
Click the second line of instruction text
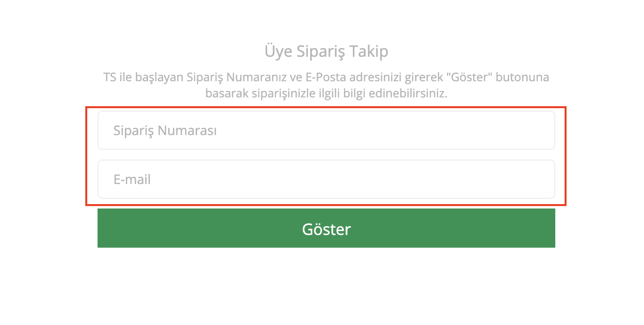tap(326, 93)
